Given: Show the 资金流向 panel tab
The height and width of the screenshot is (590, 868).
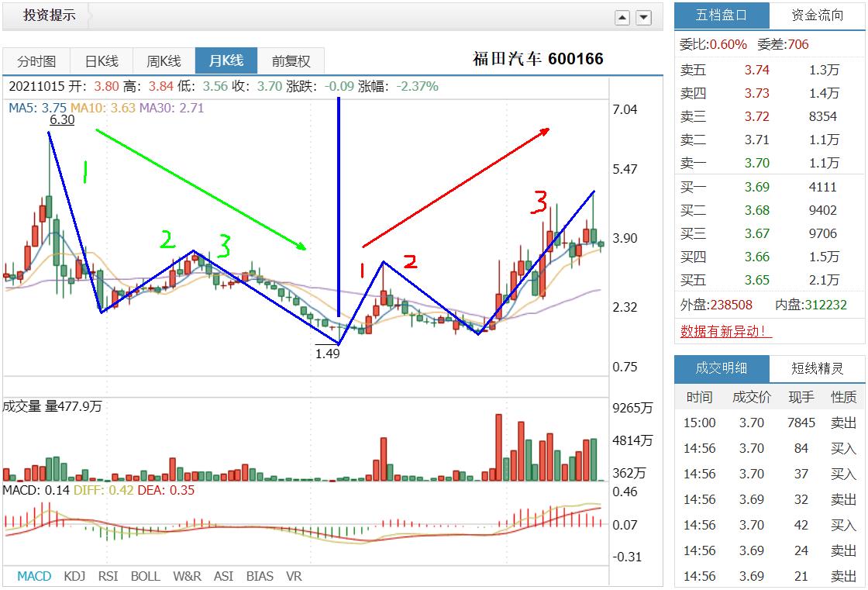Looking at the screenshot, I should [817, 16].
